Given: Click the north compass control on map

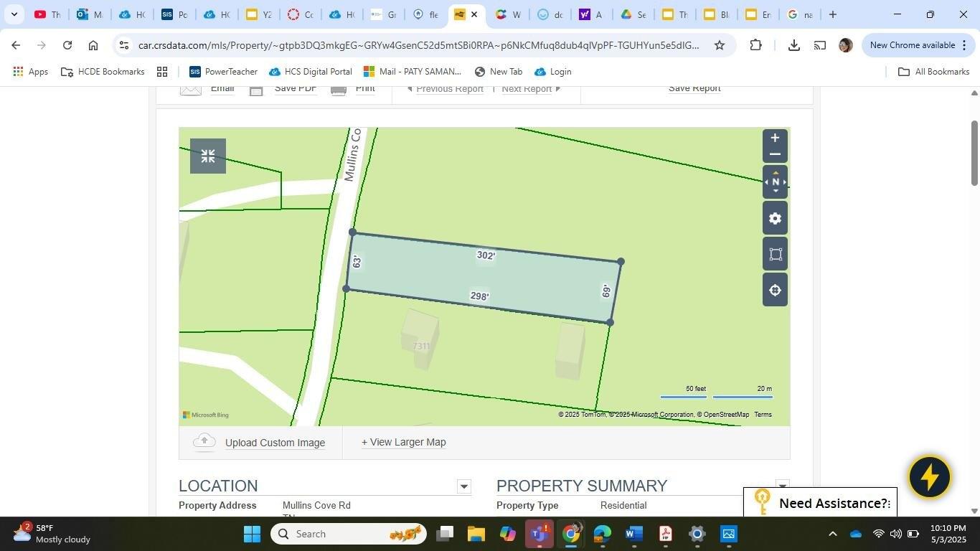Looking at the screenshot, I should tap(775, 182).
